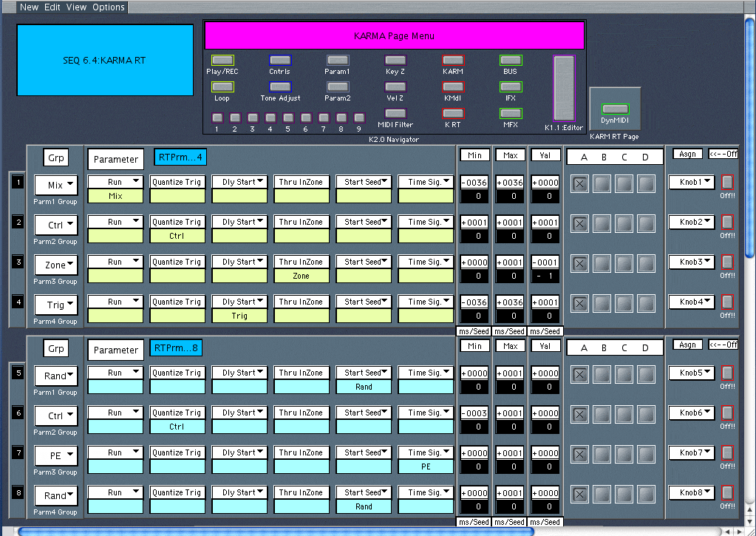Image resolution: width=756 pixels, height=536 pixels.
Task: Open the MIDI Filter page button
Action: (395, 114)
